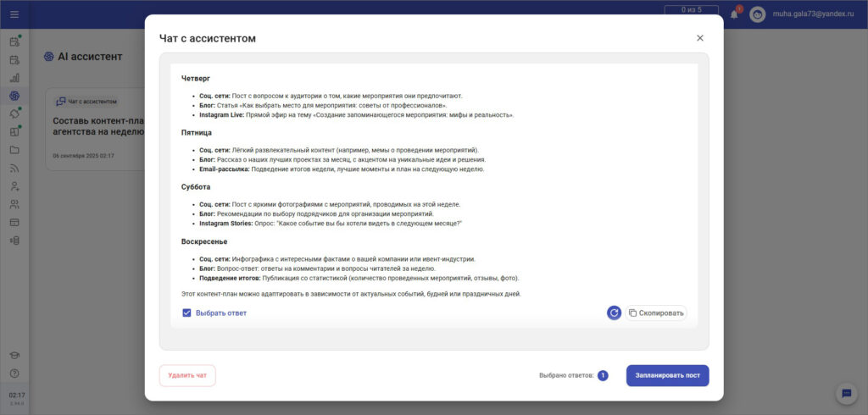Open the hamburger menu in the top bar
This screenshot has width=868, height=415.
click(14, 14)
